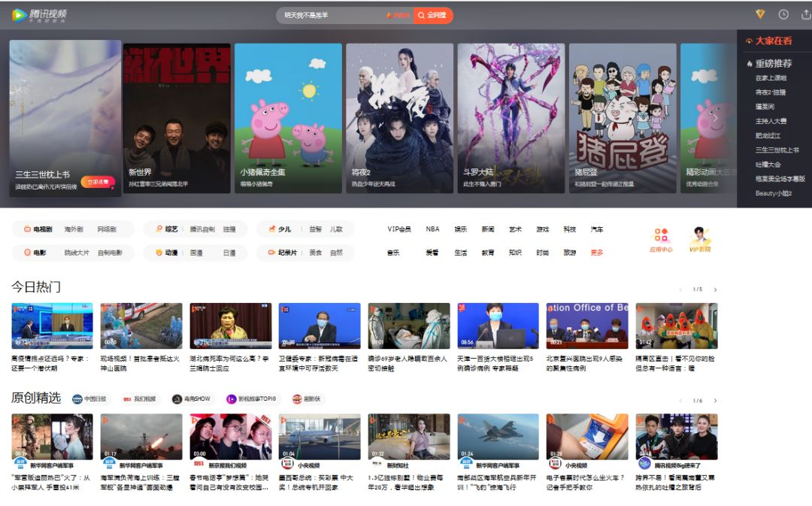The width and height of the screenshot is (812, 506).
Task: Open Beauty小姐2 in the recommended list
Action: click(773, 193)
